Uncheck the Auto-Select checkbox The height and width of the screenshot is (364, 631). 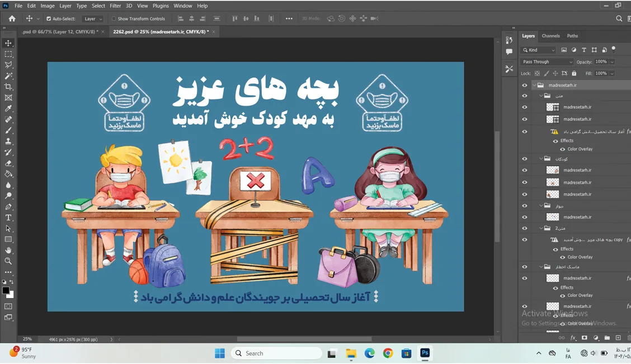coord(49,18)
